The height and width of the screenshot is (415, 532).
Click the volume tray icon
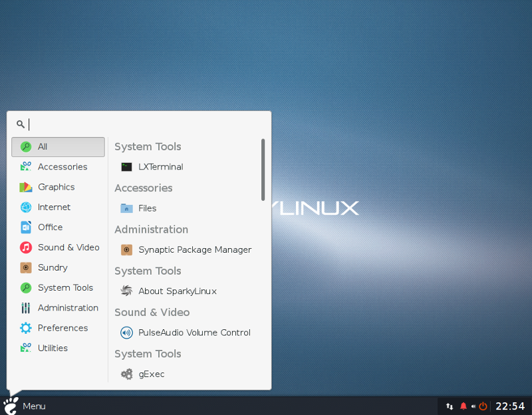point(473,406)
